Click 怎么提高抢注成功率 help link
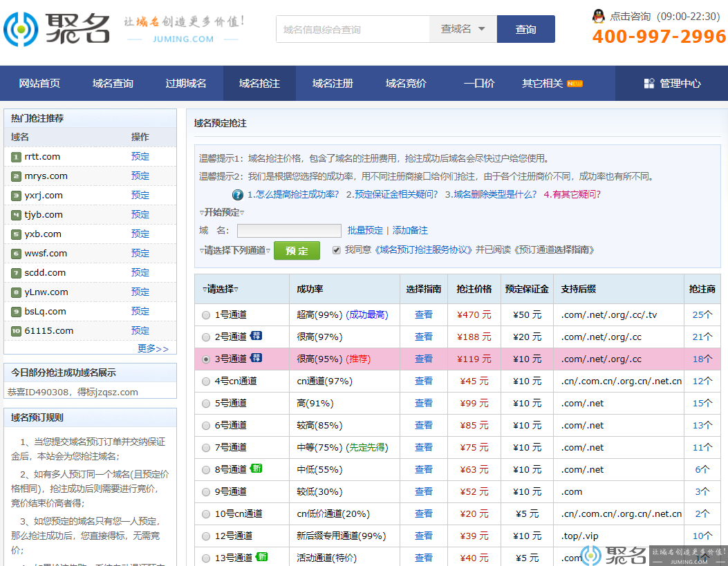 (x=293, y=194)
